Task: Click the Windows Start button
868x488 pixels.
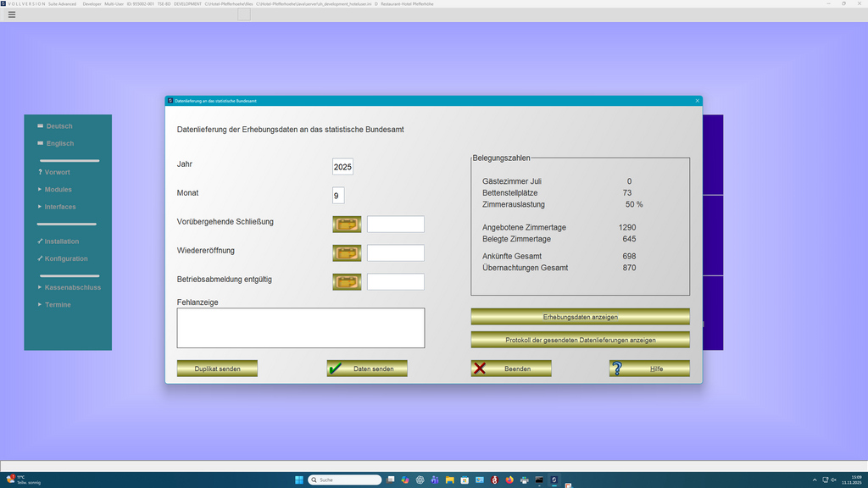Action: point(298,480)
